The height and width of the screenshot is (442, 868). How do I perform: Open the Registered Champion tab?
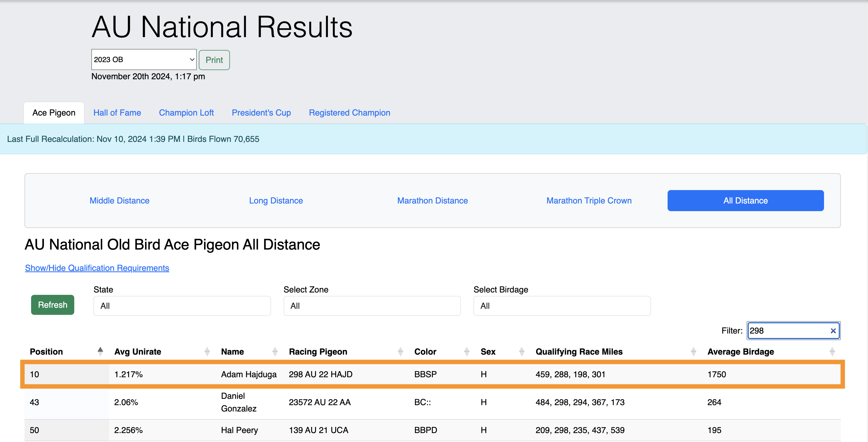point(349,112)
